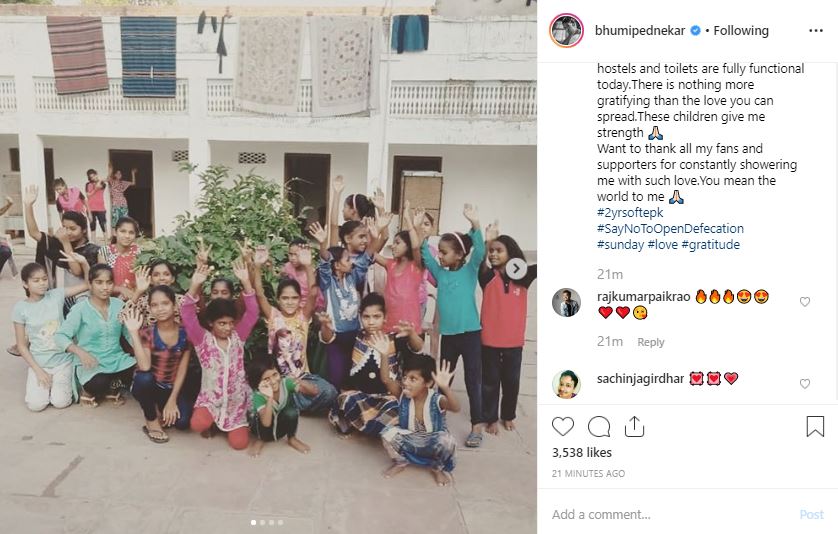Open the #2yrsoftepk hashtag

pos(630,213)
